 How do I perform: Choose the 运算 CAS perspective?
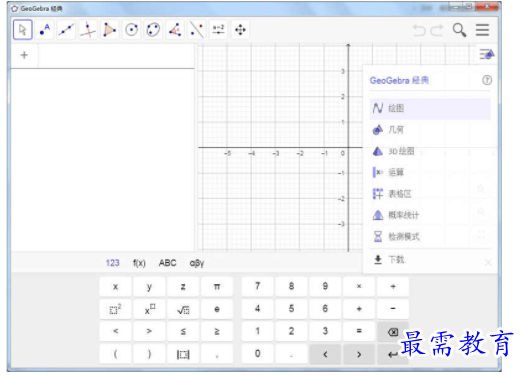[x=430, y=172]
